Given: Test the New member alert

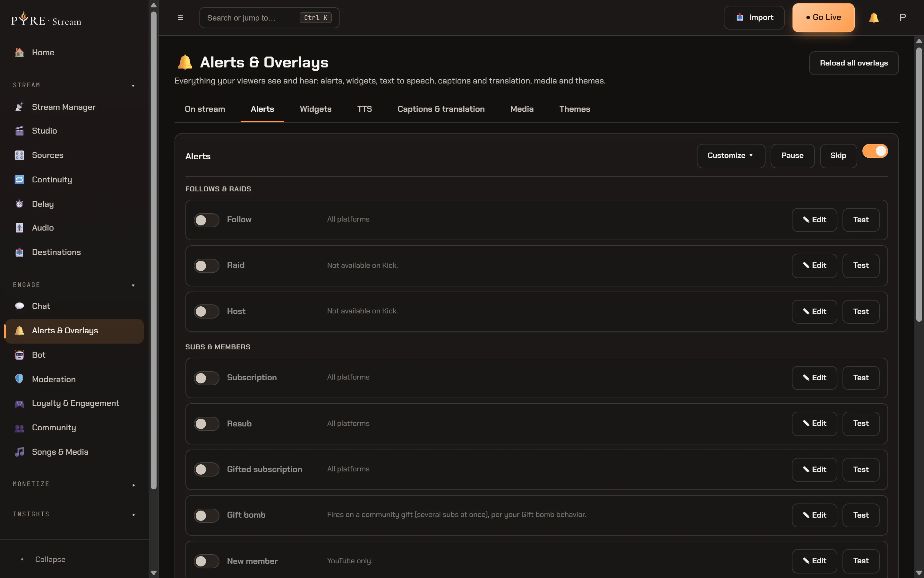Looking at the screenshot, I should (860, 561).
